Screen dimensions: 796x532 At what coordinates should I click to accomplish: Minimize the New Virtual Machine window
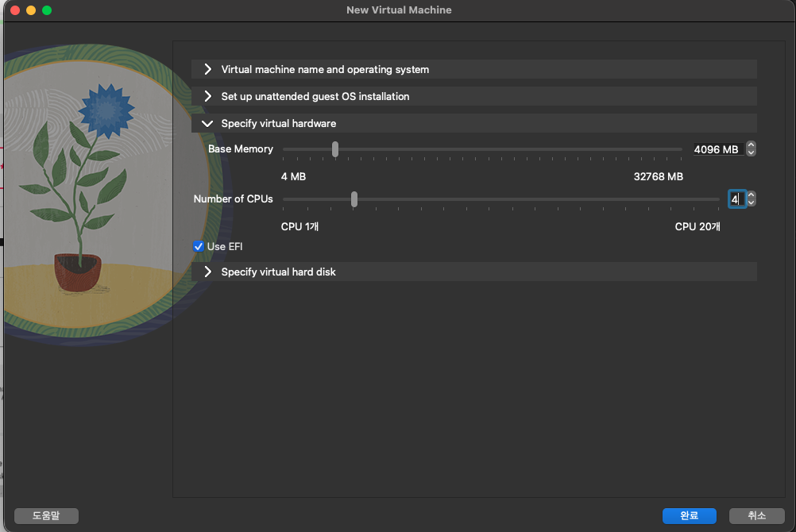pos(31,10)
